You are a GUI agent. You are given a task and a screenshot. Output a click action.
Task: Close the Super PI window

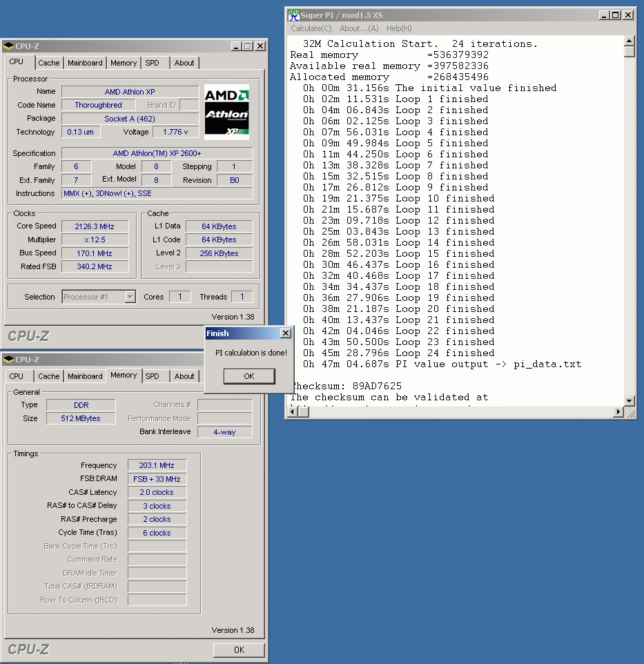point(628,14)
